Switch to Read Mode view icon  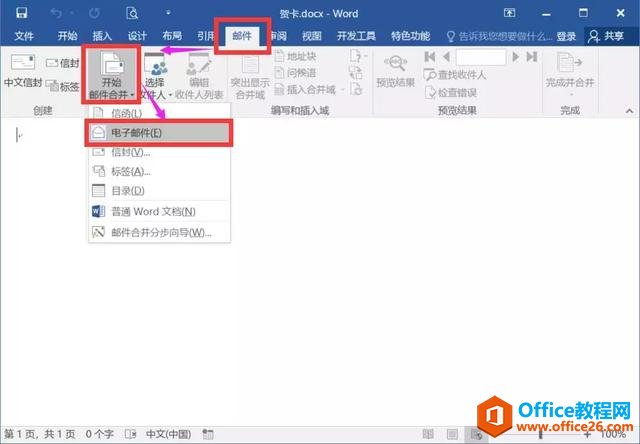pos(428,434)
